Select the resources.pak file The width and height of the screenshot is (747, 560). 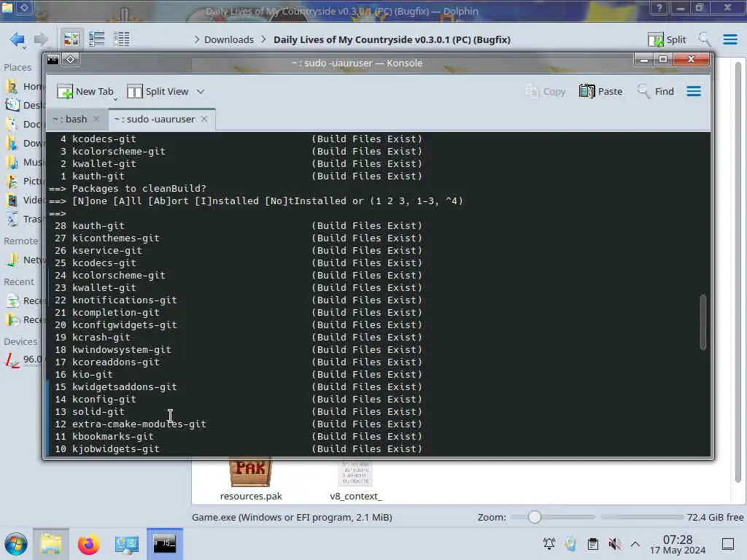point(251,479)
